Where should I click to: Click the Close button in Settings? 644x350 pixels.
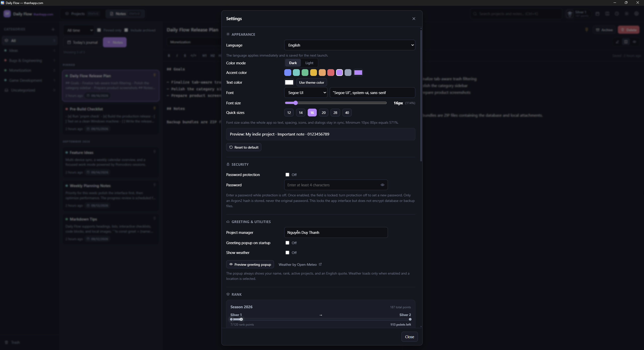[x=409, y=337]
